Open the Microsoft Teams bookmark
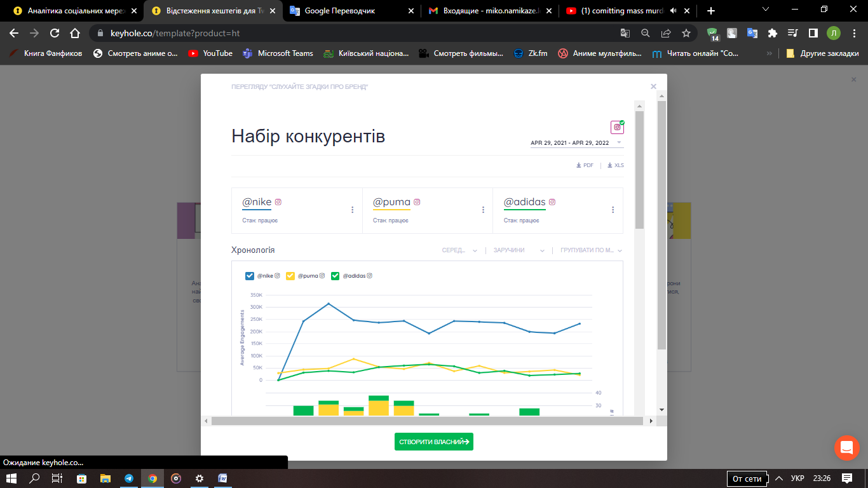 [x=278, y=53]
